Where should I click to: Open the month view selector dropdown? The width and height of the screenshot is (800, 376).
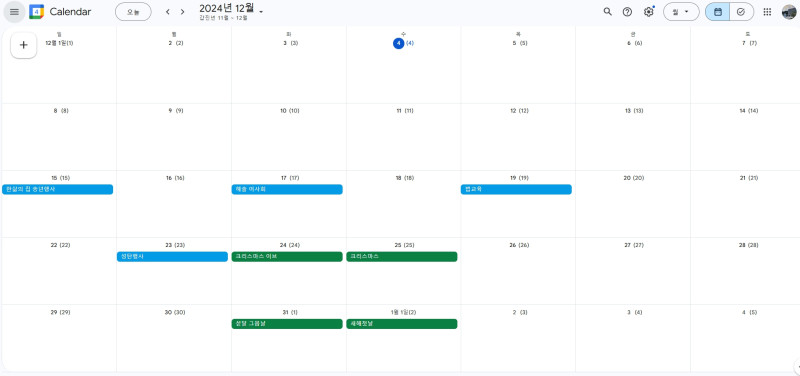coord(681,12)
